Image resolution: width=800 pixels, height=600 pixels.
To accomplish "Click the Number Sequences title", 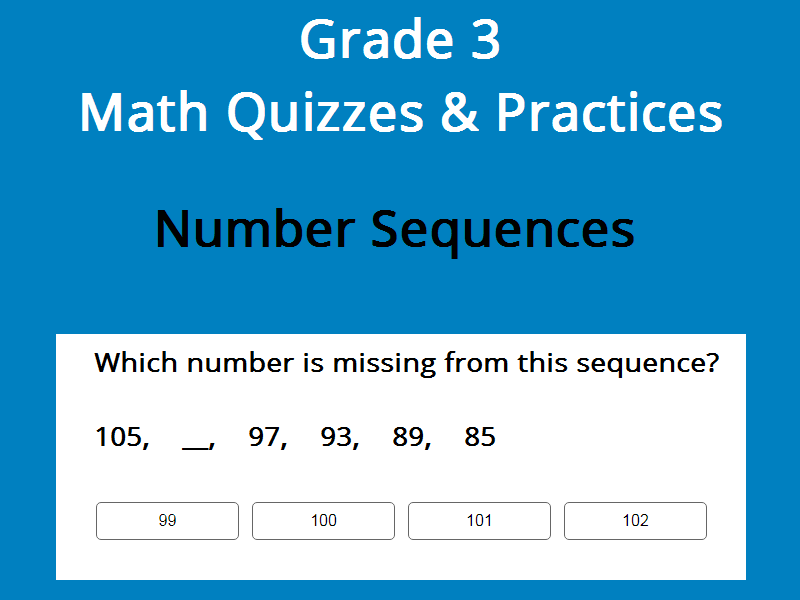I will point(395,229).
